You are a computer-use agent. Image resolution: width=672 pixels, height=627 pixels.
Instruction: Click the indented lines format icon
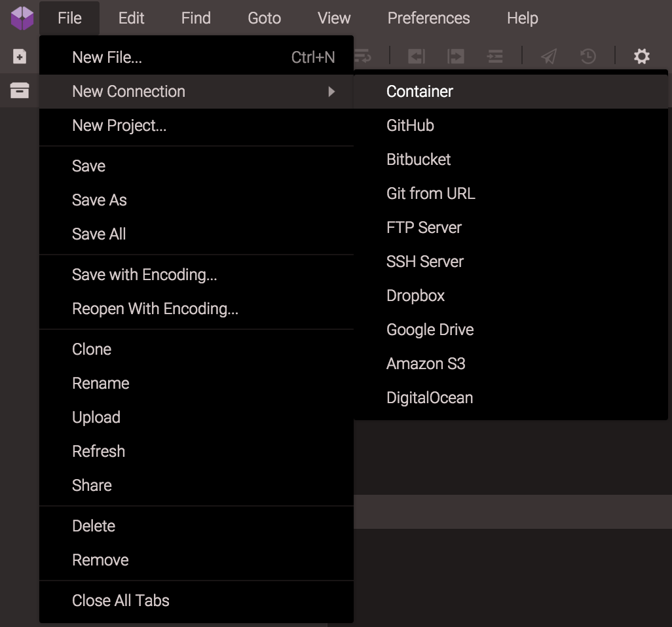495,57
